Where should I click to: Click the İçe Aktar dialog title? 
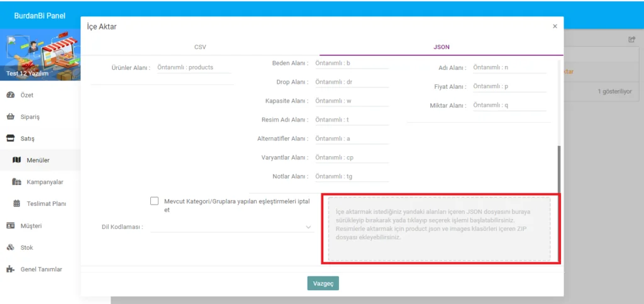click(101, 26)
